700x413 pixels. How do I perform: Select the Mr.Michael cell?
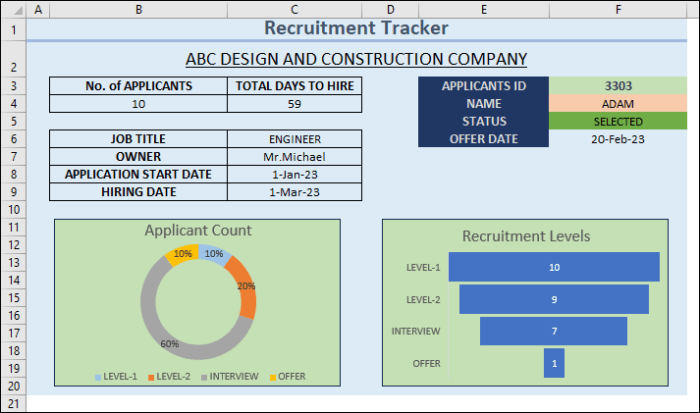pyautogui.click(x=295, y=157)
